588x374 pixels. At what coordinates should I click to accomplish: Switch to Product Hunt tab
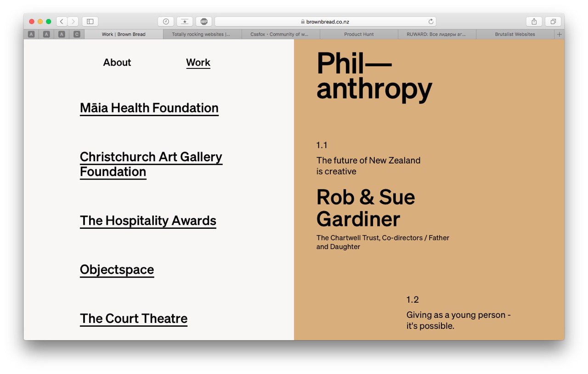(359, 34)
